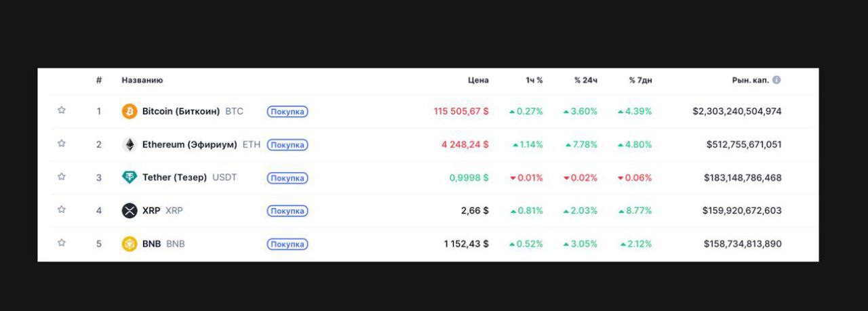
Task: Add XRP to watchlist via star
Action: [62, 210]
